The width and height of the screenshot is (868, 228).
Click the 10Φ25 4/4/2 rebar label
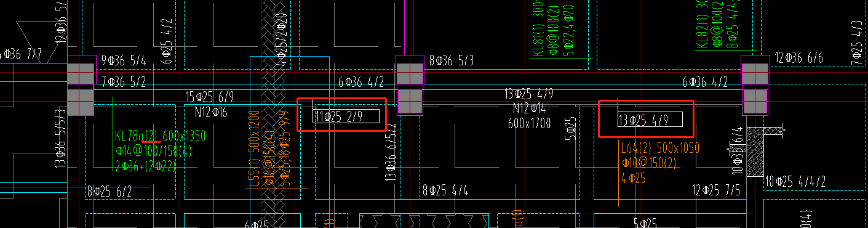(795, 182)
